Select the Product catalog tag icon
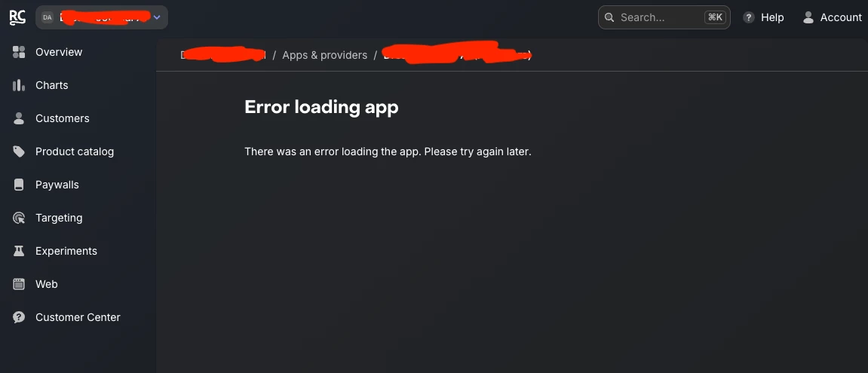Viewport: 868px width, 373px height. [x=19, y=151]
